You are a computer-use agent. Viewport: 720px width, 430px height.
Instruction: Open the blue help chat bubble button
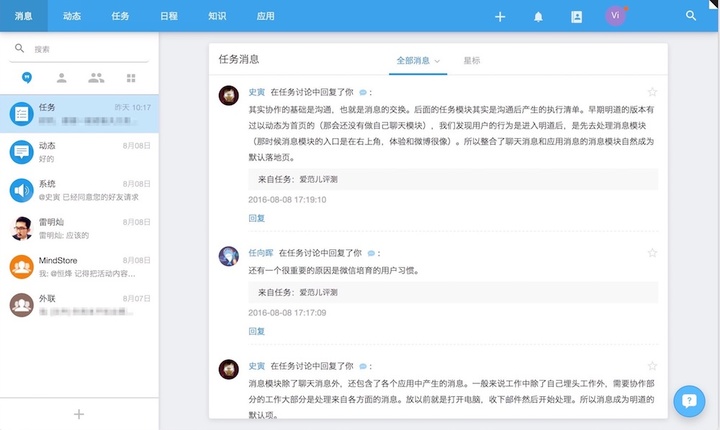tap(689, 401)
